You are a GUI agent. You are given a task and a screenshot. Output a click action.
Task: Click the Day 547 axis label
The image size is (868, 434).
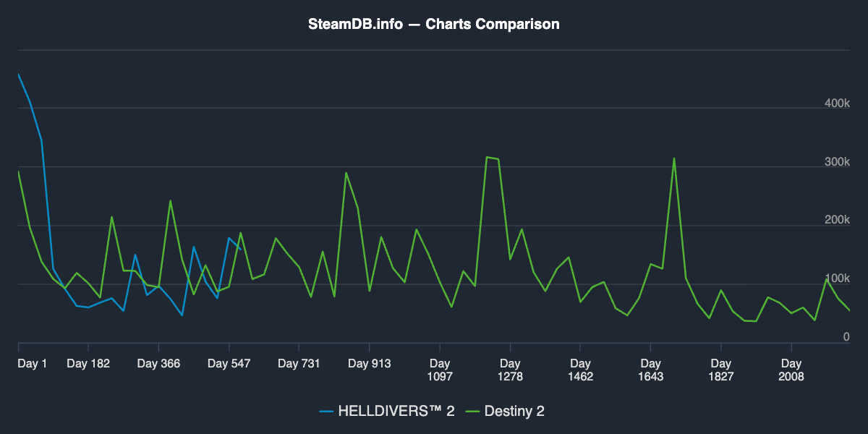coord(229,364)
